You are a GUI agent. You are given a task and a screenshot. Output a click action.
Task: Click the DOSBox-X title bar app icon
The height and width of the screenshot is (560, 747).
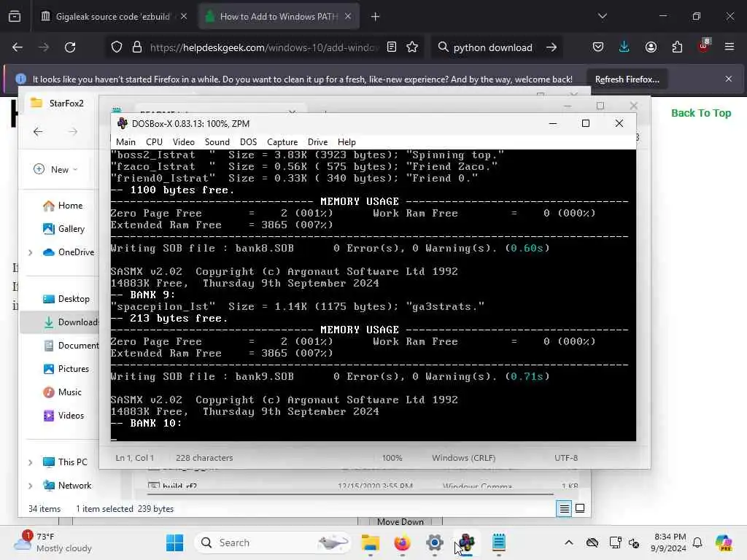coord(123,123)
